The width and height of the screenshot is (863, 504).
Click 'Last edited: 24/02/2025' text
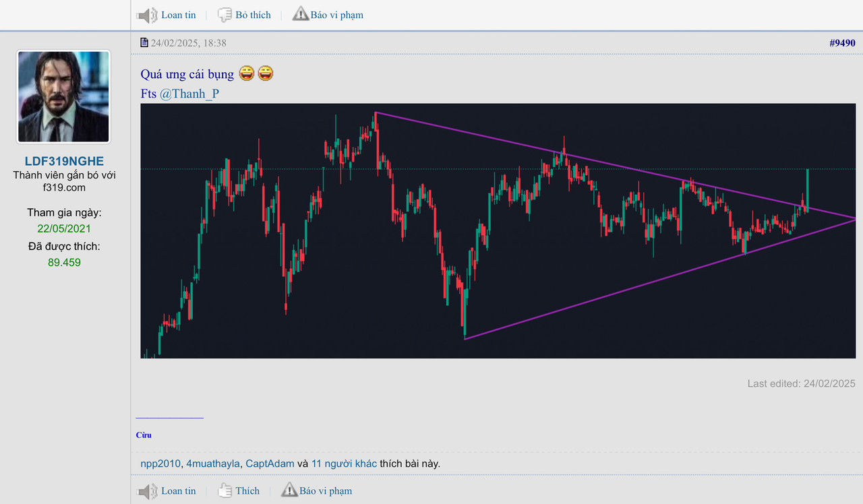(x=801, y=383)
